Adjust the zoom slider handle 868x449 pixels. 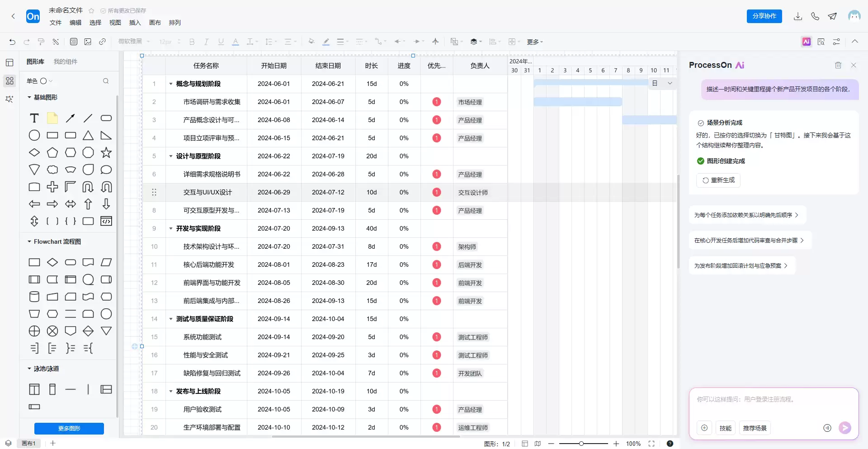click(581, 444)
